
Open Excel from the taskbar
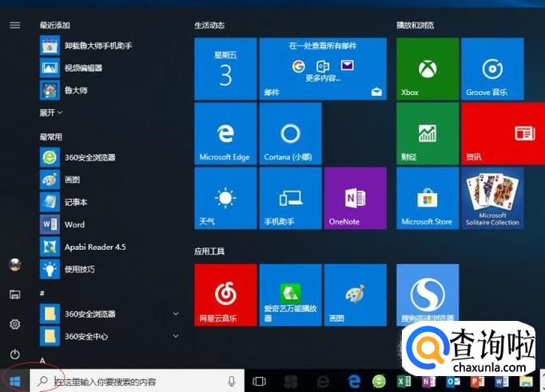tap(404, 382)
